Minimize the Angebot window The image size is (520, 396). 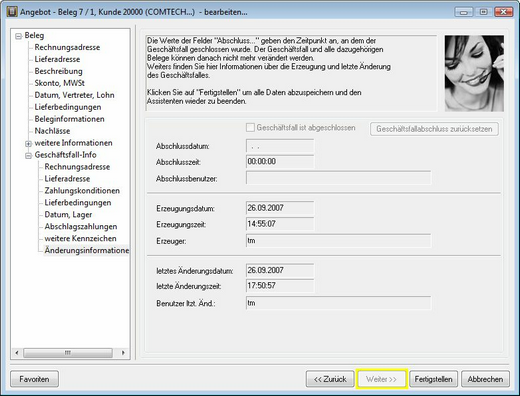click(x=464, y=12)
